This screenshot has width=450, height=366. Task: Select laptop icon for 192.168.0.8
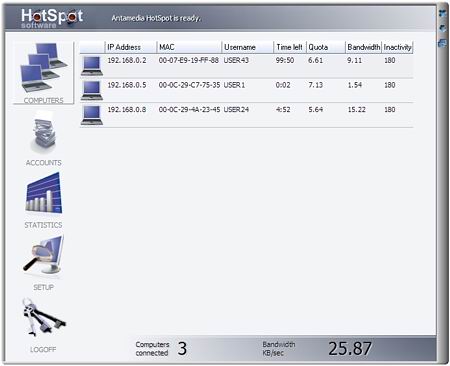click(x=92, y=115)
